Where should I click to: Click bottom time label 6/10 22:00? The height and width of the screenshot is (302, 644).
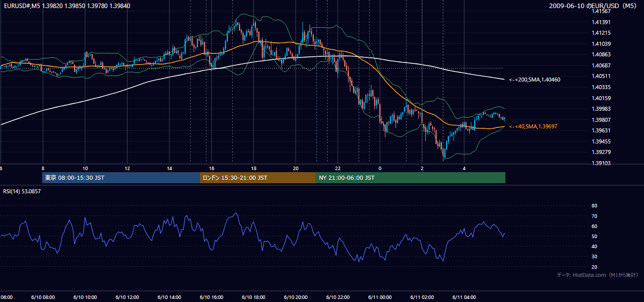point(338,297)
